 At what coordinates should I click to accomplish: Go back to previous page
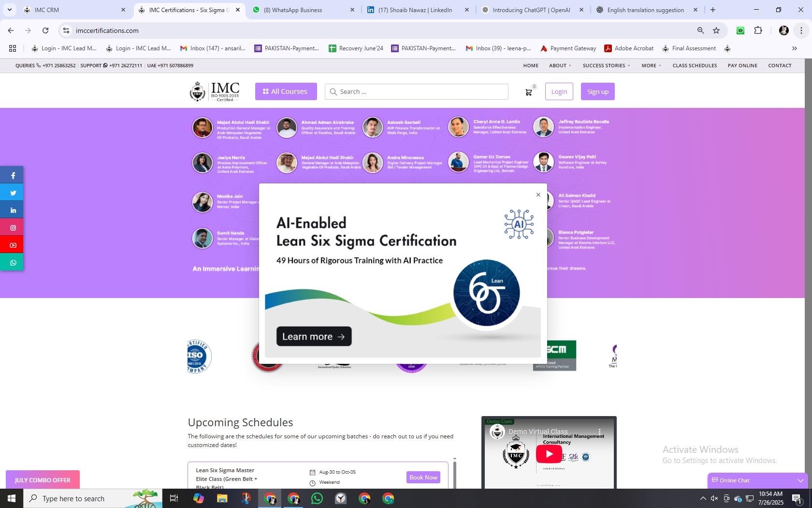point(11,30)
